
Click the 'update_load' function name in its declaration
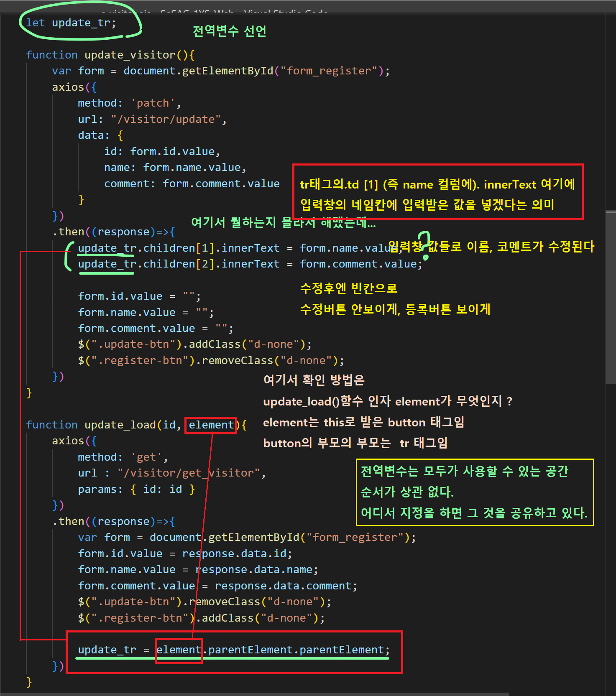tap(120, 425)
